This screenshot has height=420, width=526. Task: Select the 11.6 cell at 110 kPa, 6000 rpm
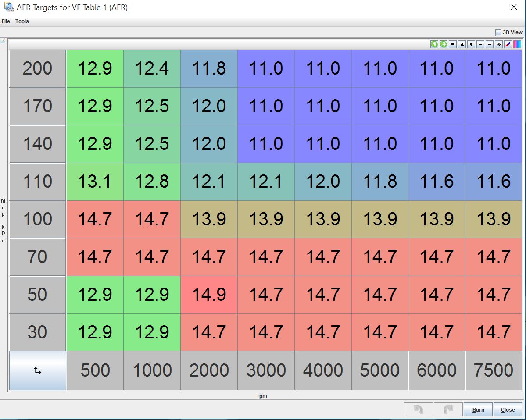437,182
